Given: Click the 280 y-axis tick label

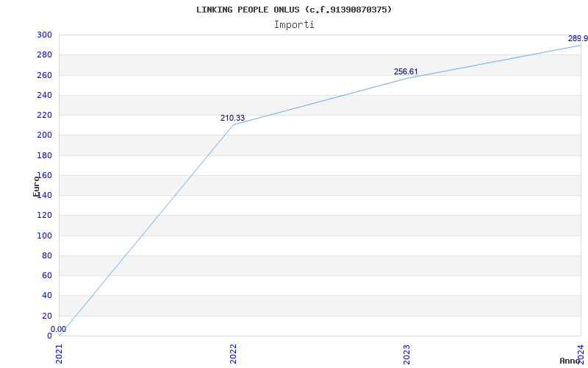Looking at the screenshot, I should tap(44, 54).
